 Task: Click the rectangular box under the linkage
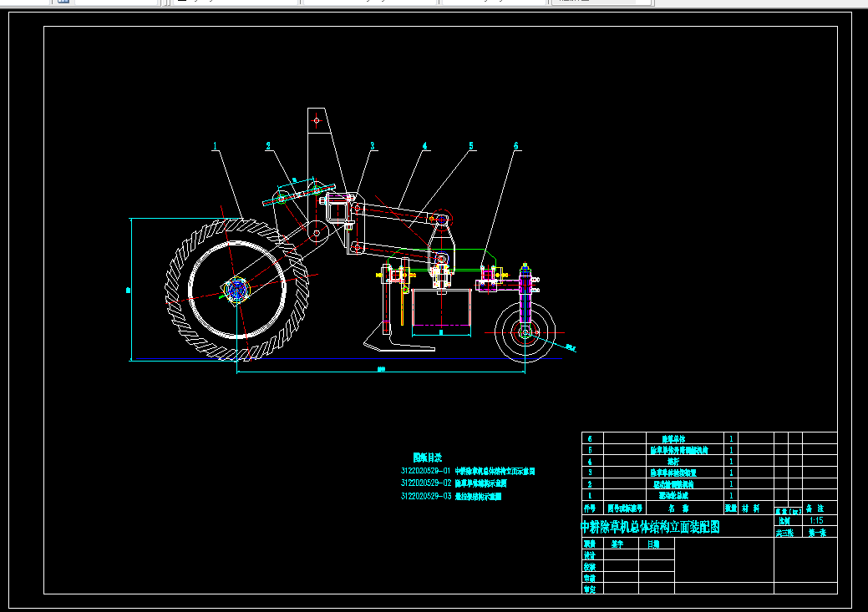click(443, 309)
